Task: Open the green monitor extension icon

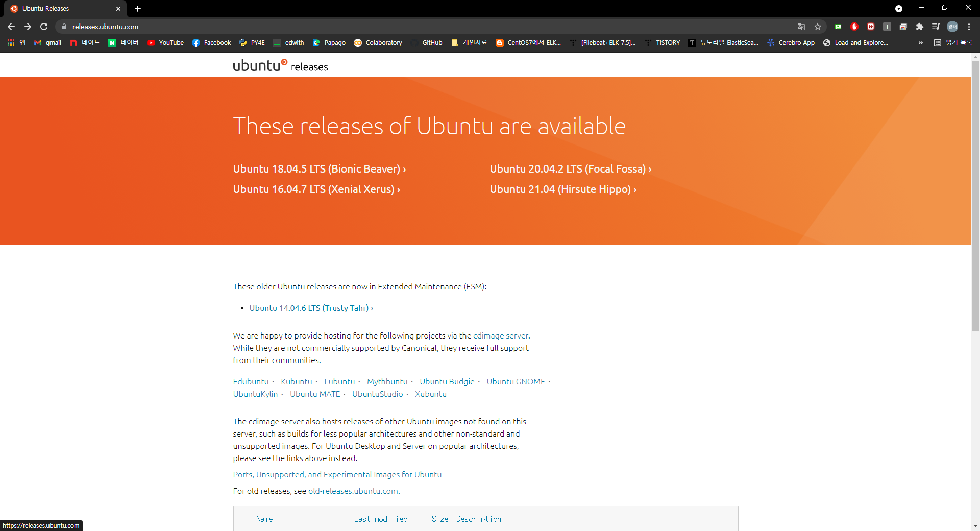Action: click(x=838, y=27)
